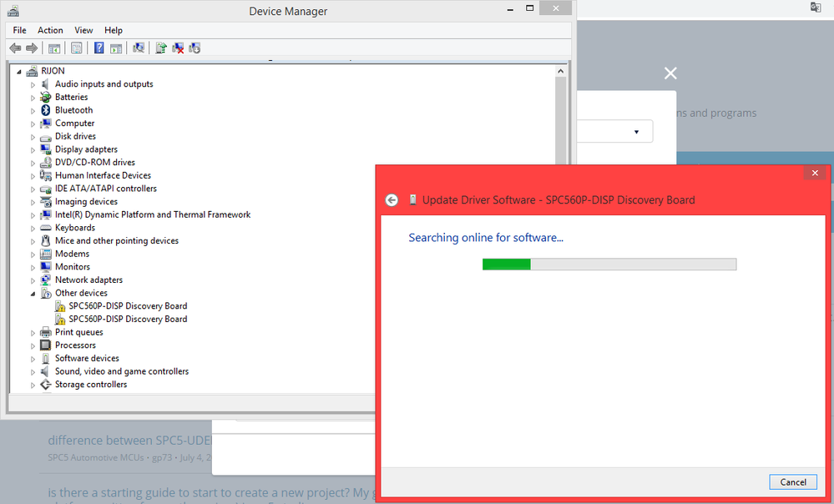The width and height of the screenshot is (834, 504).
Task: Click the Disk drives icon
Action: [46, 137]
